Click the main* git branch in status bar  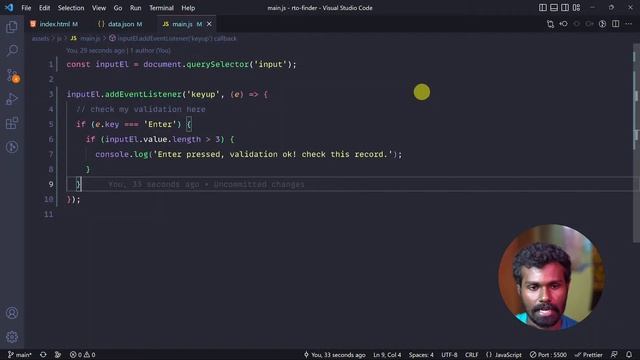coord(19,355)
